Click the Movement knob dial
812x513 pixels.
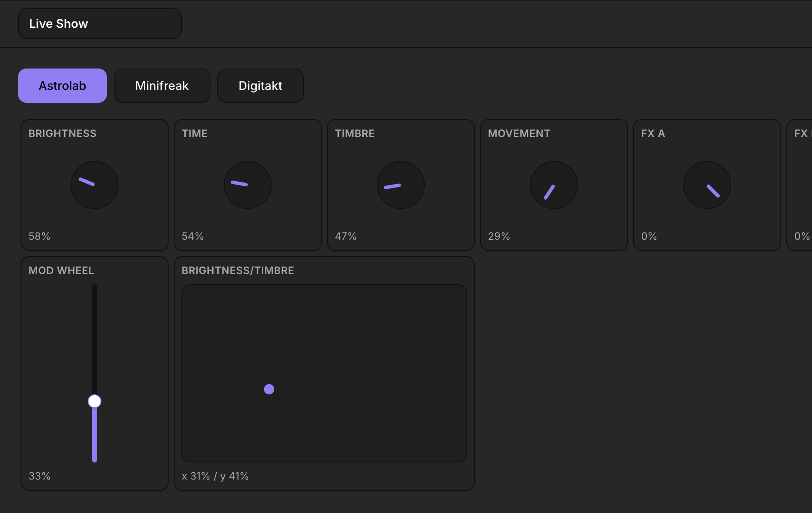(554, 185)
